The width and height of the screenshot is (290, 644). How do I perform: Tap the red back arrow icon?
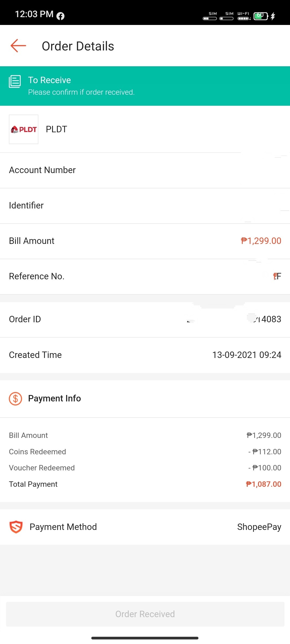[18, 46]
